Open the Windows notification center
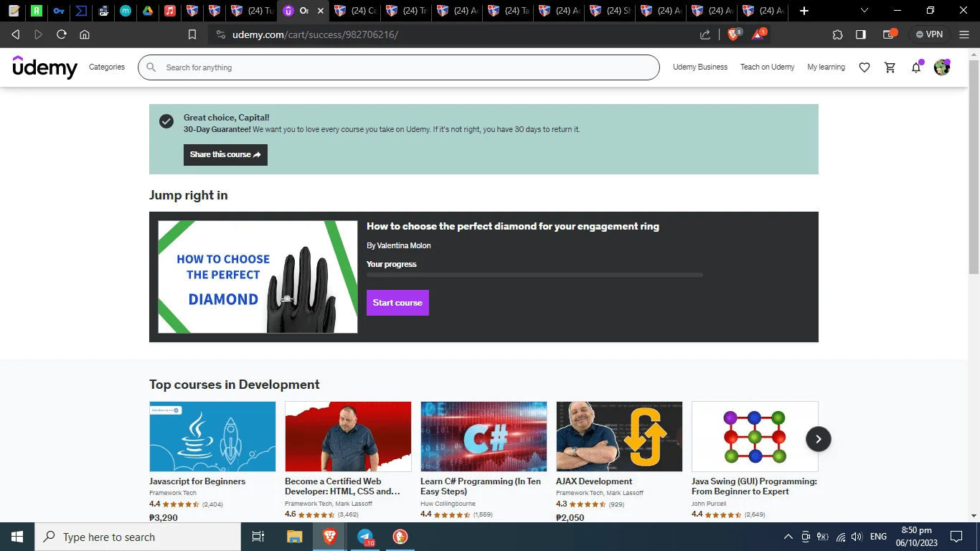Screen dimensions: 980x551 tap(956, 537)
